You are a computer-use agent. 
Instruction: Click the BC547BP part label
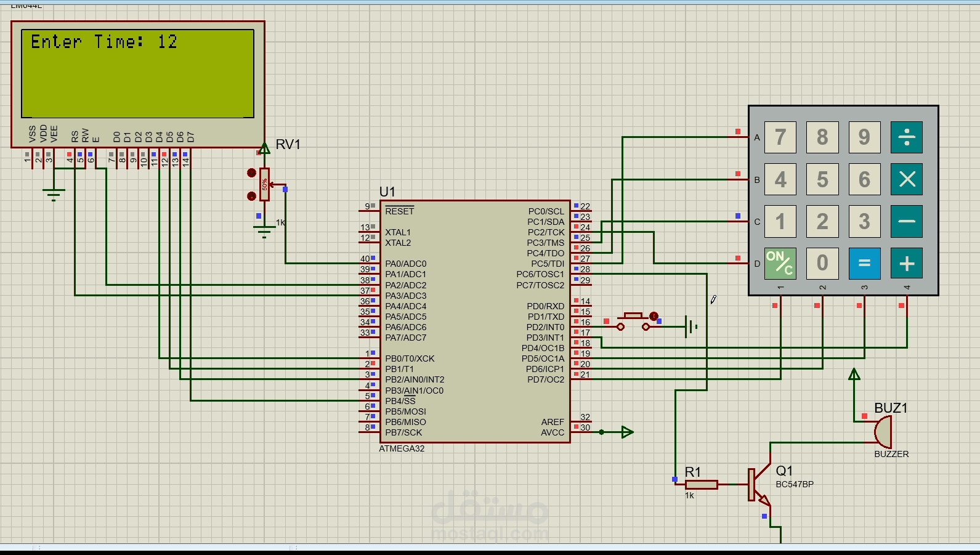795,484
